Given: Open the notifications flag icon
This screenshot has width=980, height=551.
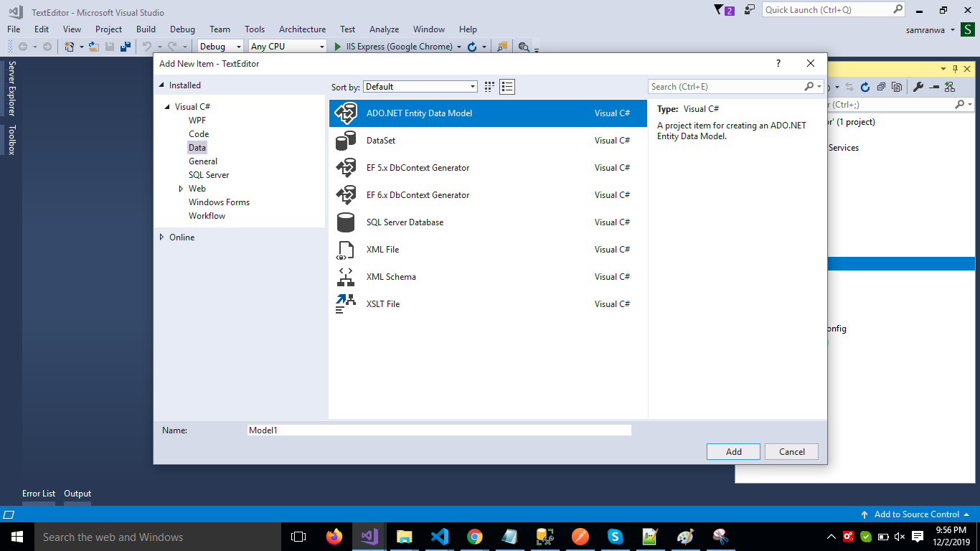Looking at the screenshot, I should point(720,10).
